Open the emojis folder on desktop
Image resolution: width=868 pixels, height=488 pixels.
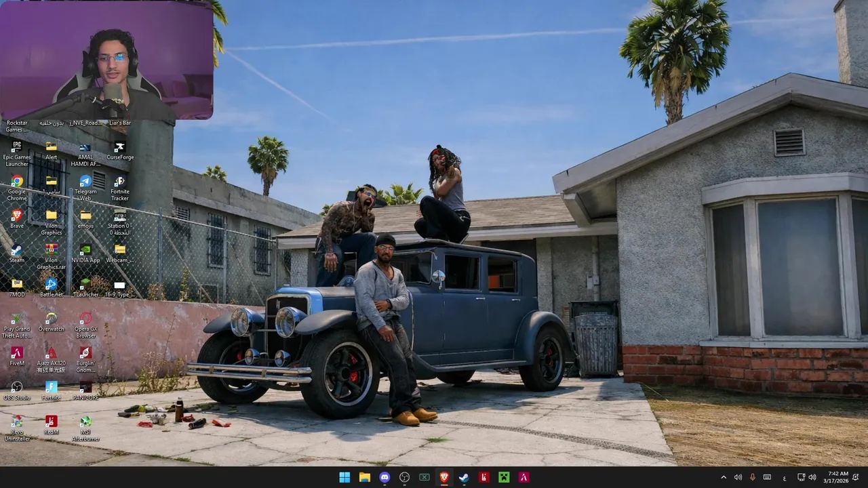[x=85, y=219]
